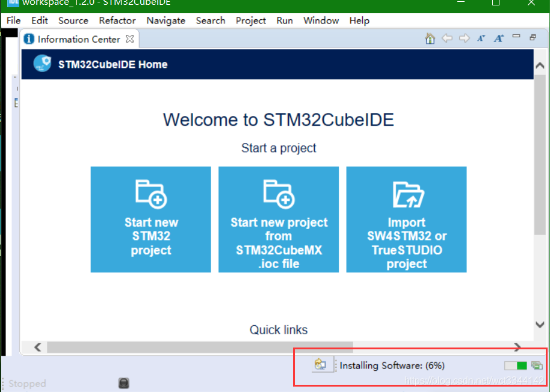This screenshot has width=550, height=392.
Task: Click the STM32CubeIDE Home logo icon
Action: pyautogui.click(x=43, y=63)
